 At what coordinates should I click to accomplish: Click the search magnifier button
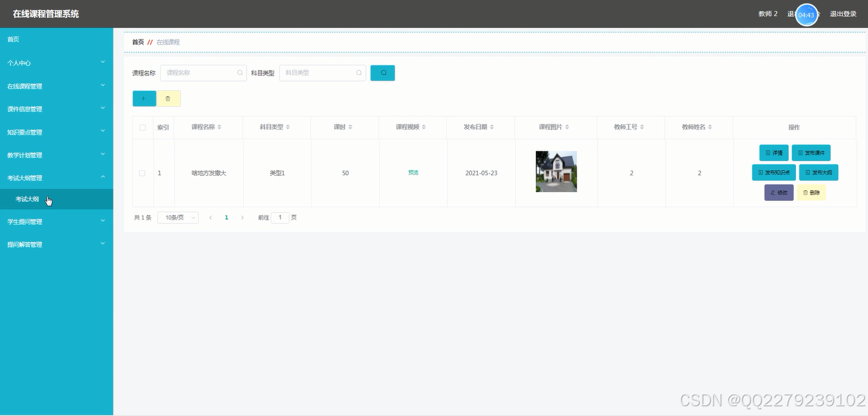pyautogui.click(x=382, y=73)
